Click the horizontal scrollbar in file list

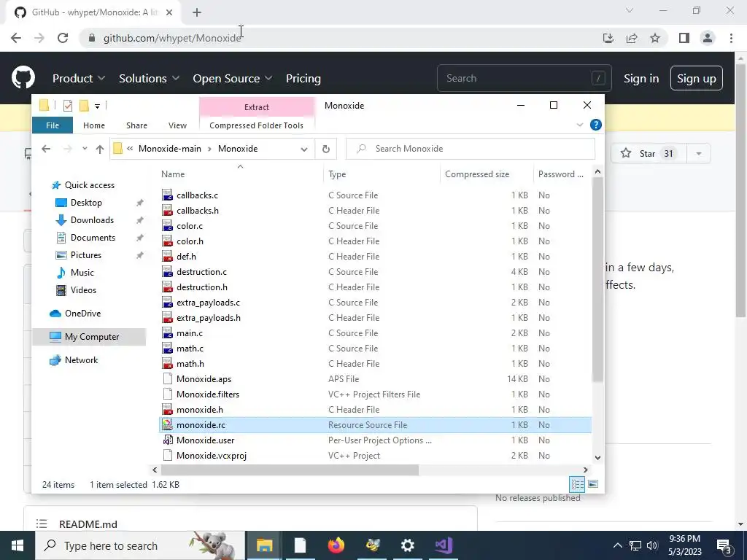[x=290, y=470]
